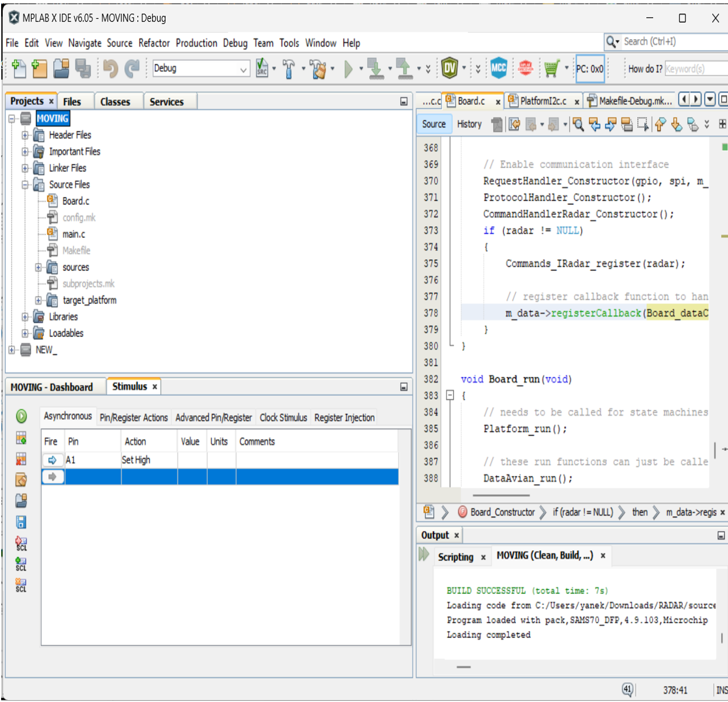The height and width of the screenshot is (702, 728).
Task: Open the Makefile-Debug.mk editor tab
Action: pos(630,101)
